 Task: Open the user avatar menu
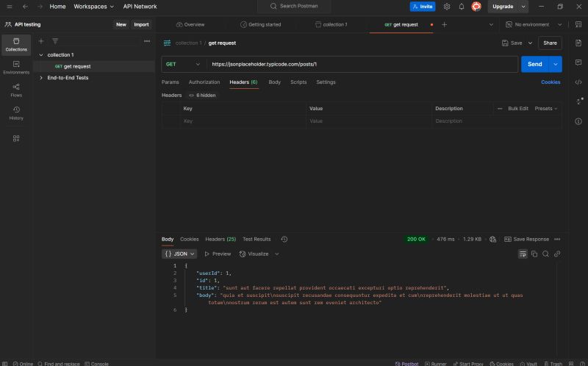click(x=476, y=7)
